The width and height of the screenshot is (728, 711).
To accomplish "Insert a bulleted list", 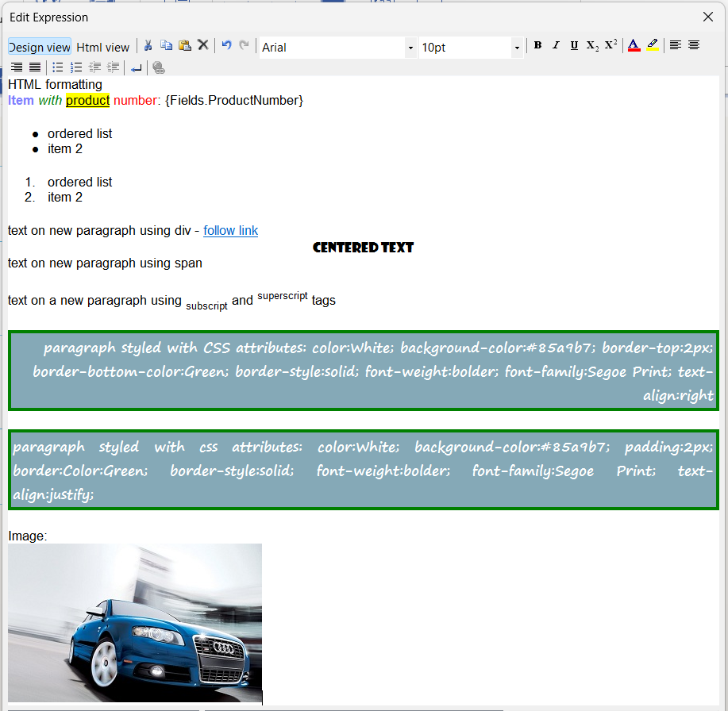I will (x=58, y=67).
